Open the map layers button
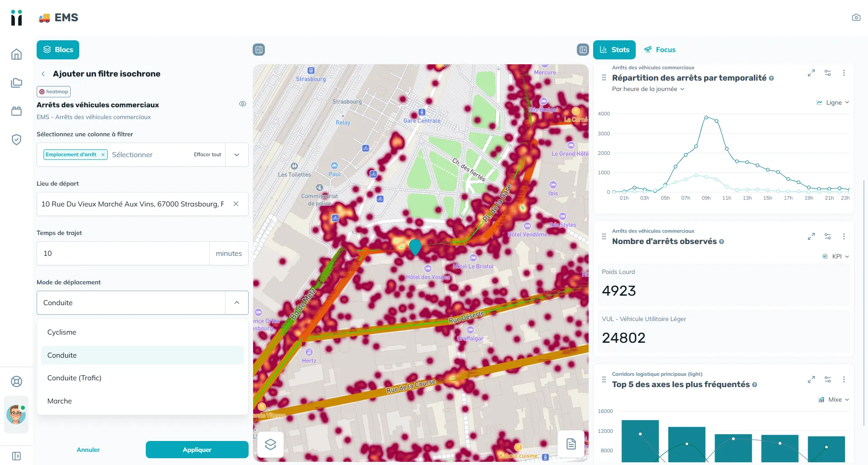868x465 pixels. (270, 444)
